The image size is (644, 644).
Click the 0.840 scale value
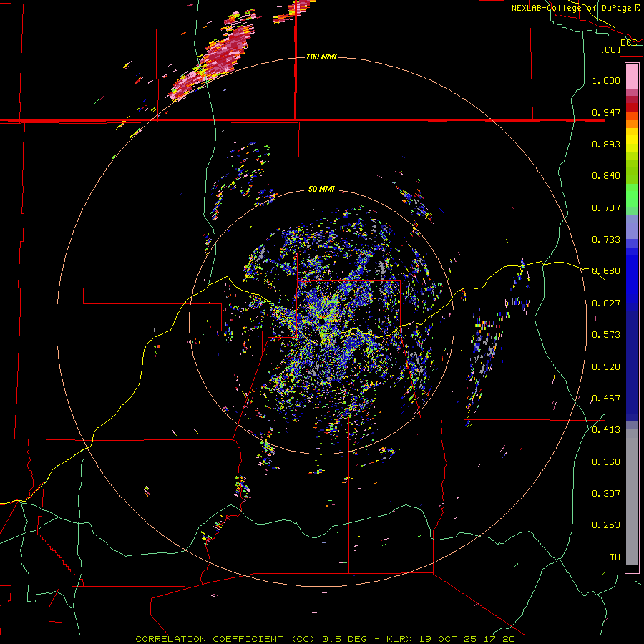pos(606,176)
